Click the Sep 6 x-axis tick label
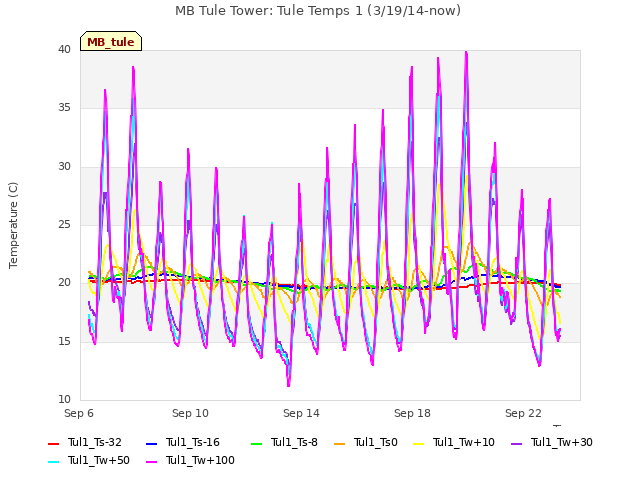 (79, 413)
